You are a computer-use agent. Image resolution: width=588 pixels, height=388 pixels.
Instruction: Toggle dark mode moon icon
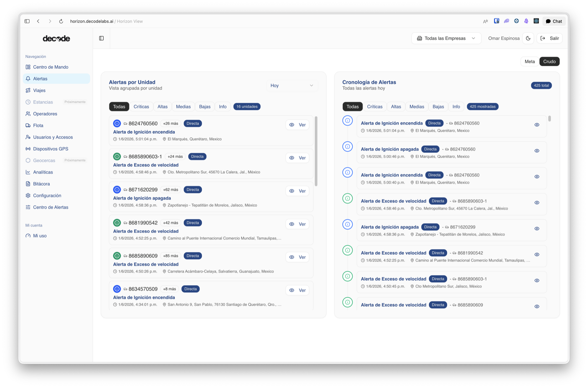[528, 38]
